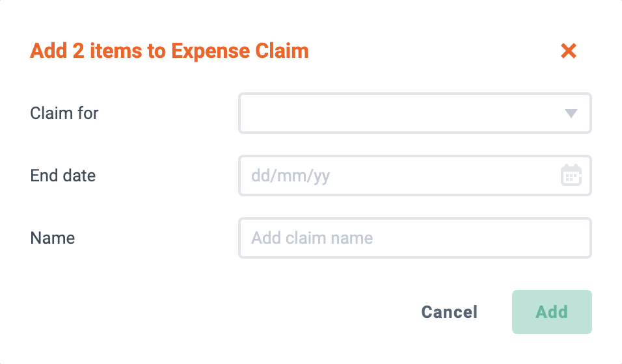Viewport: 622px width, 364px height.
Task: Show claim options via the dropdown arrow
Action: pos(571,113)
